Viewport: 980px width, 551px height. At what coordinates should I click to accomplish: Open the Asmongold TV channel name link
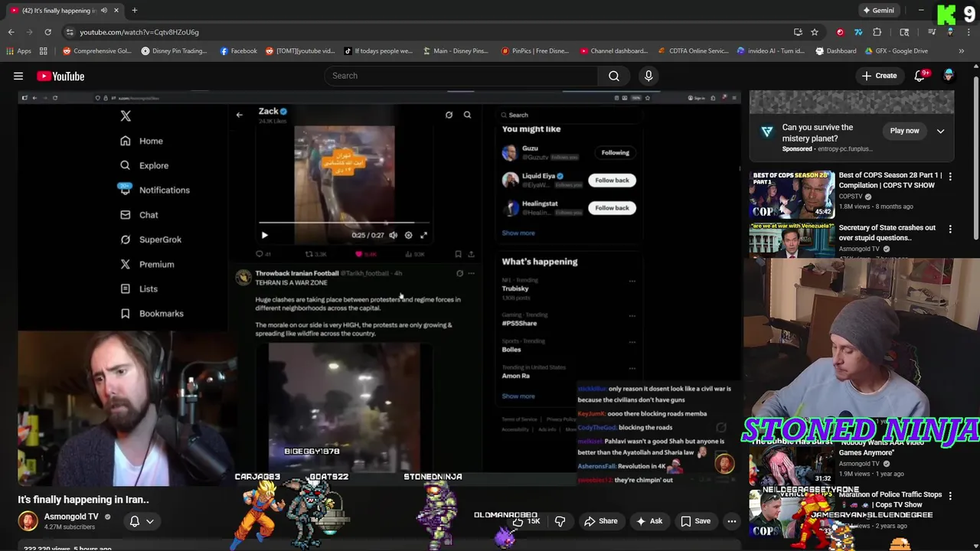coord(71,517)
